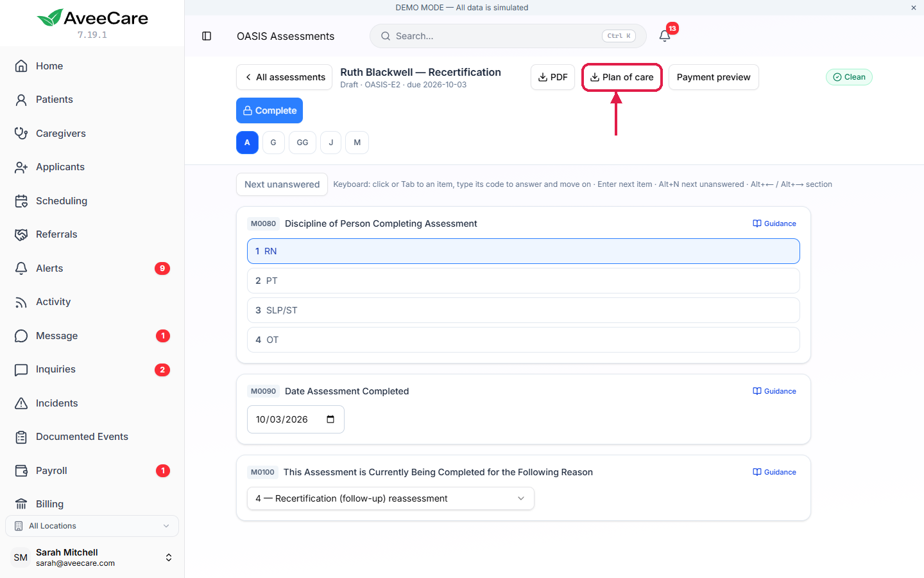Open the All Locations selector
The width and height of the screenshot is (924, 578).
(x=92, y=526)
